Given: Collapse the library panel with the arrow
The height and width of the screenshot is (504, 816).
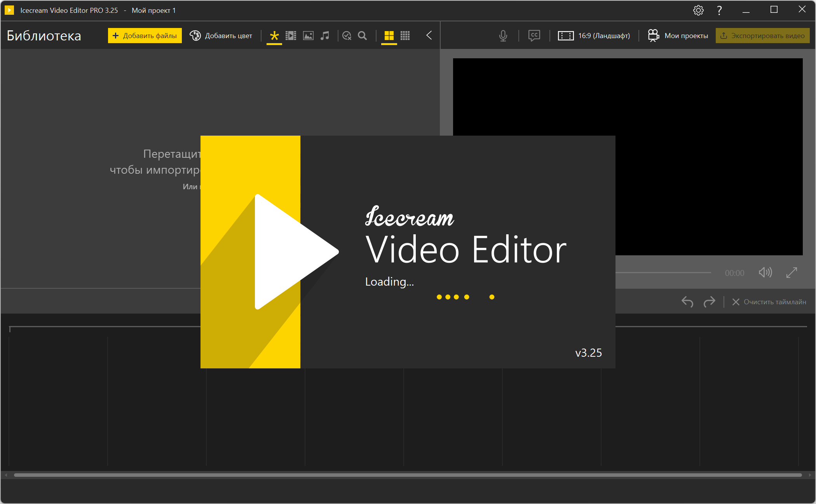Looking at the screenshot, I should click(x=429, y=36).
